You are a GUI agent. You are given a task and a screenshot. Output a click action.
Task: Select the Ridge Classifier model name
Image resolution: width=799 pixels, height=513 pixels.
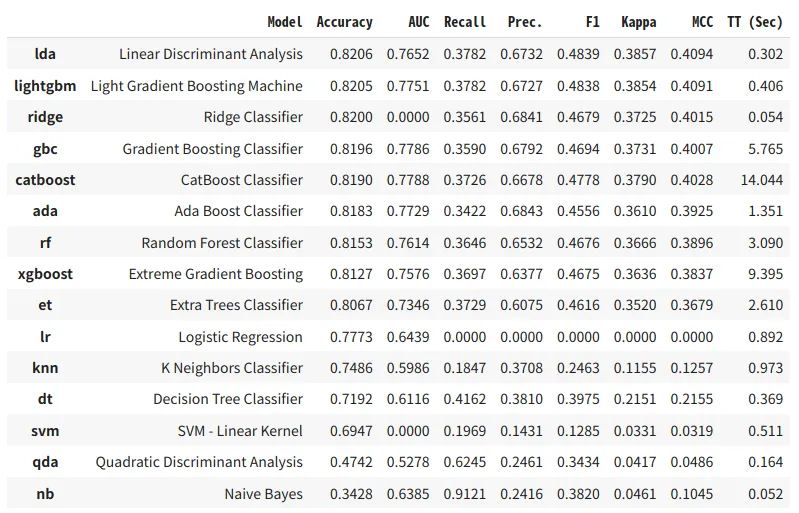tap(253, 117)
